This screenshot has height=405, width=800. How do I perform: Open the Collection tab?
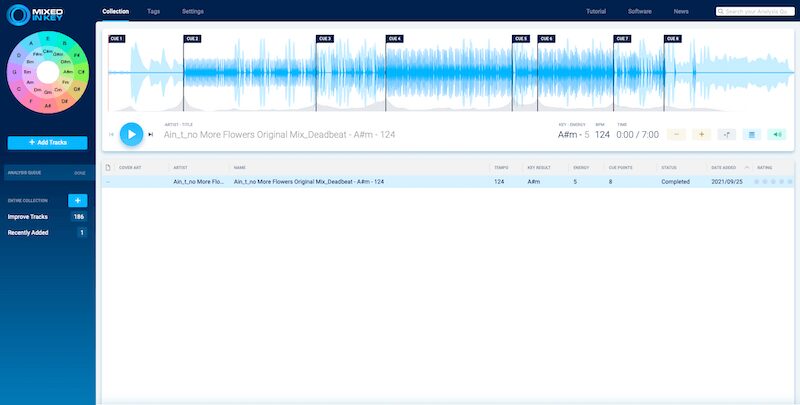click(x=115, y=11)
